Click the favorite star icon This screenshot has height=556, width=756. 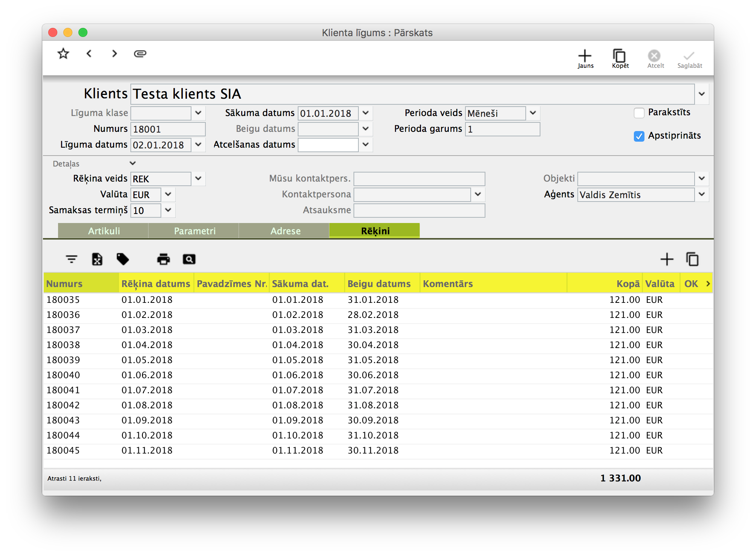(63, 54)
